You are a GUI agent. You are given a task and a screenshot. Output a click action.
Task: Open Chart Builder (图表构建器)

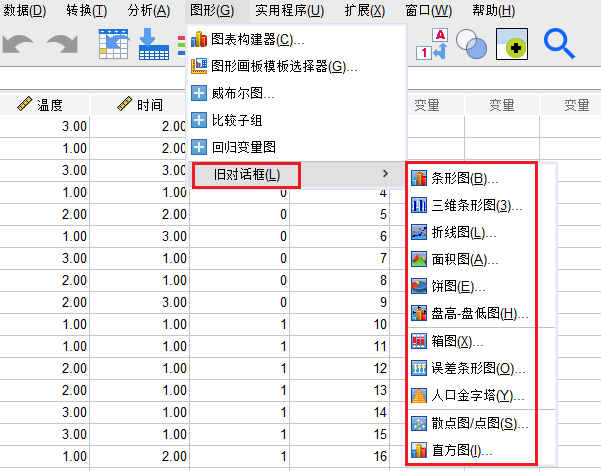pos(258,40)
